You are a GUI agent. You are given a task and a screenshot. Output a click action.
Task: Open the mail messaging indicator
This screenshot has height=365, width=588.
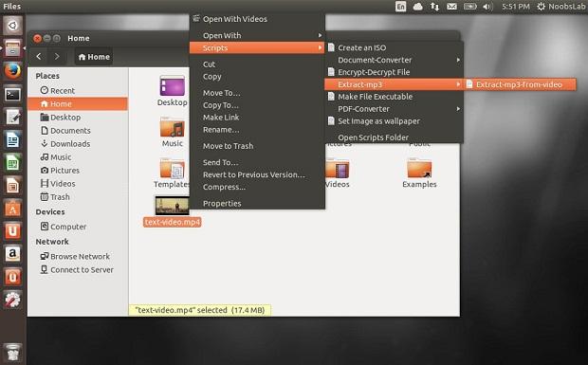pos(451,7)
